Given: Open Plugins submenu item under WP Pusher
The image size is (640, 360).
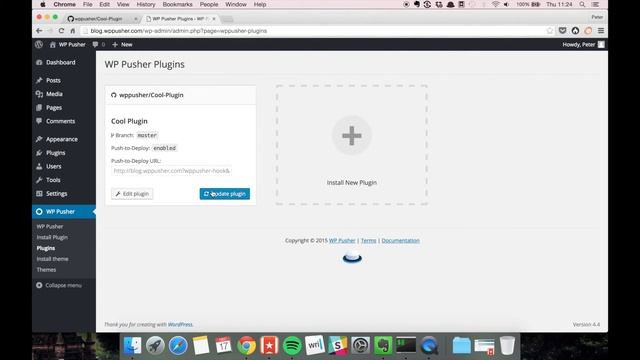Looking at the screenshot, I should pyautogui.click(x=46, y=248).
